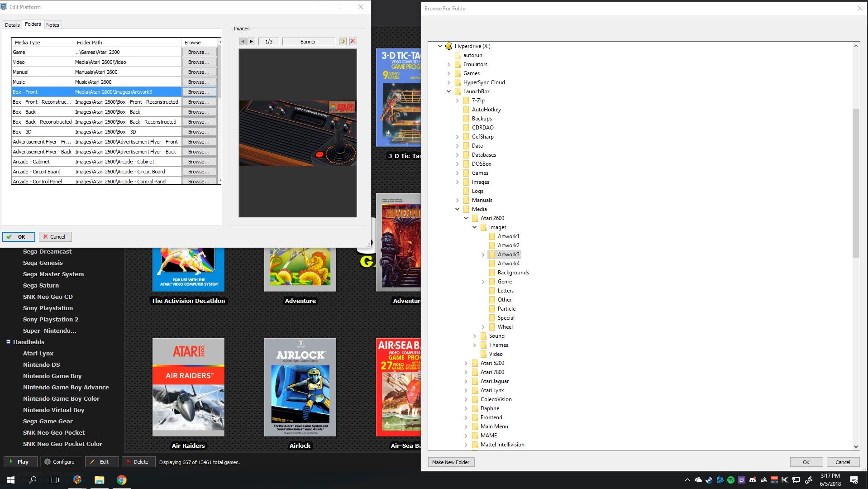This screenshot has width=868, height=489.
Task: Collapse the Handhelds category in the sidebar
Action: click(8, 342)
